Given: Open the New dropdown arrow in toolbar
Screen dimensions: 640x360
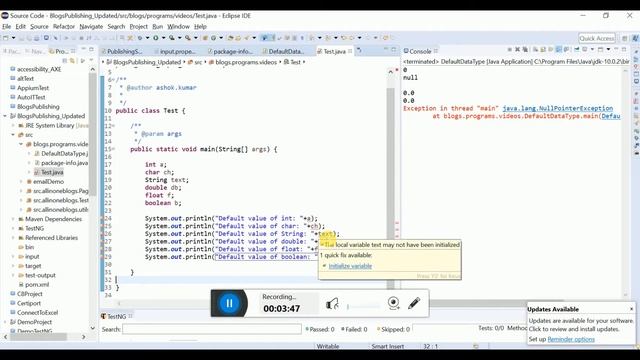Looking at the screenshot, I should pos(13,38).
